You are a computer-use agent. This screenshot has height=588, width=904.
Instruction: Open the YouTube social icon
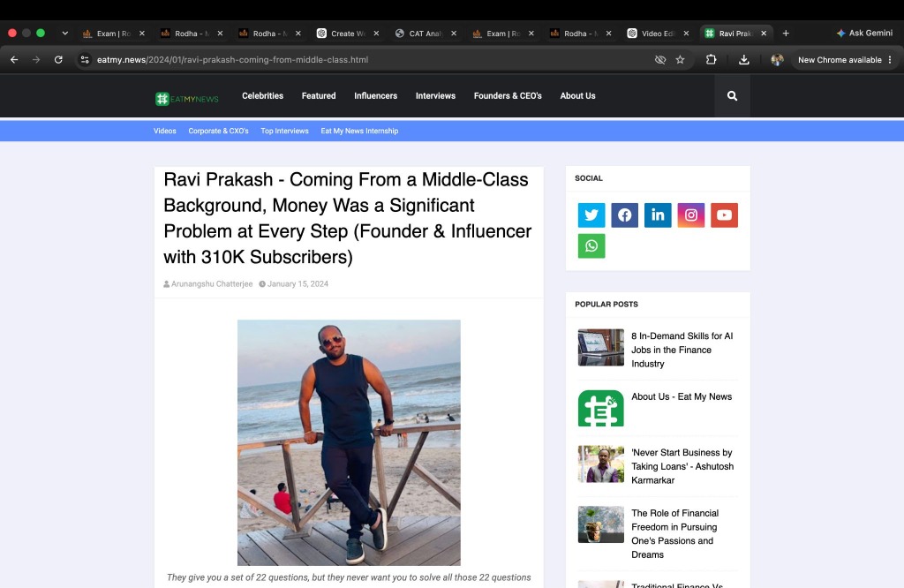pyautogui.click(x=724, y=215)
